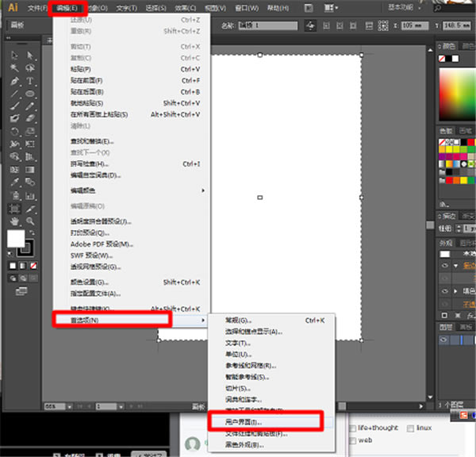Enable the web checkbox
The height and width of the screenshot is (457, 476).
pos(353,440)
